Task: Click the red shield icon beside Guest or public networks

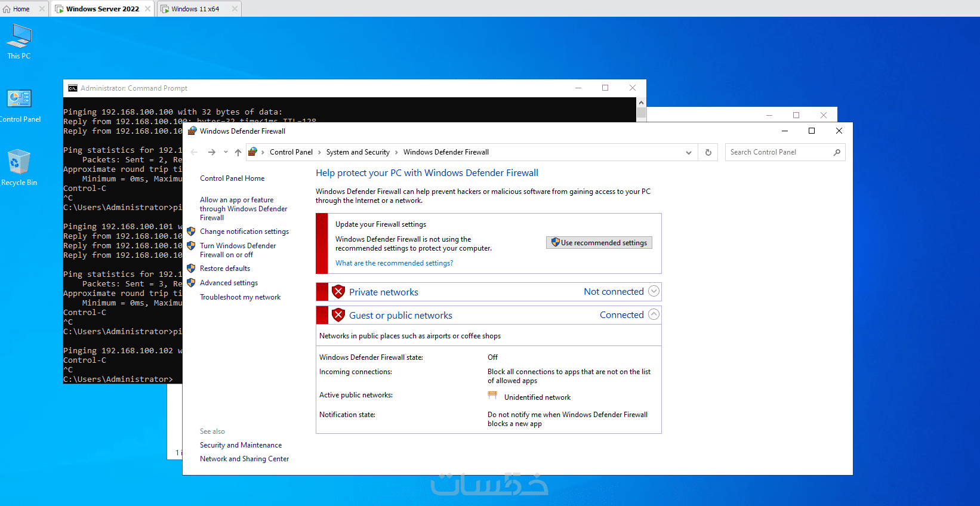Action: (338, 315)
